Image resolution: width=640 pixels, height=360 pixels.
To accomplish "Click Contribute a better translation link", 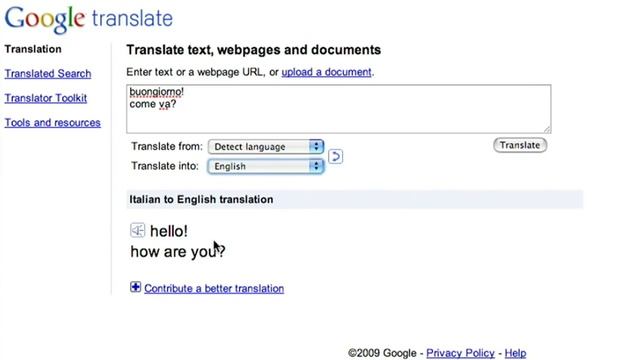I will click(x=214, y=289).
